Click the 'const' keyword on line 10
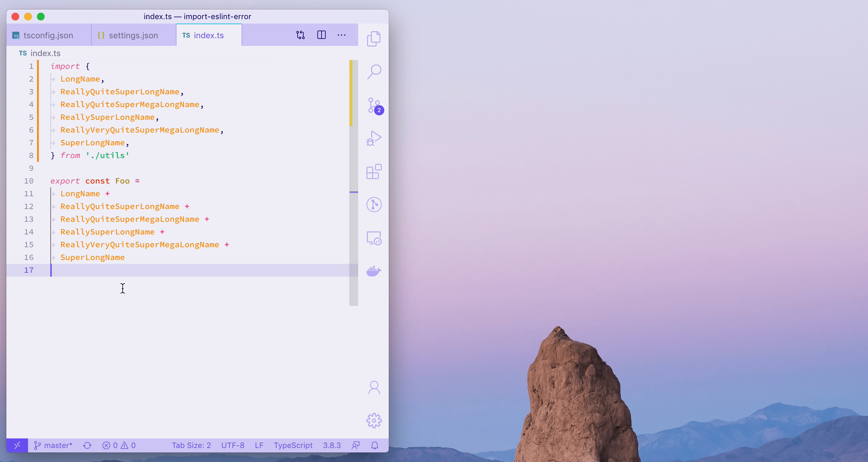Image resolution: width=868 pixels, height=462 pixels. pyautogui.click(x=98, y=181)
